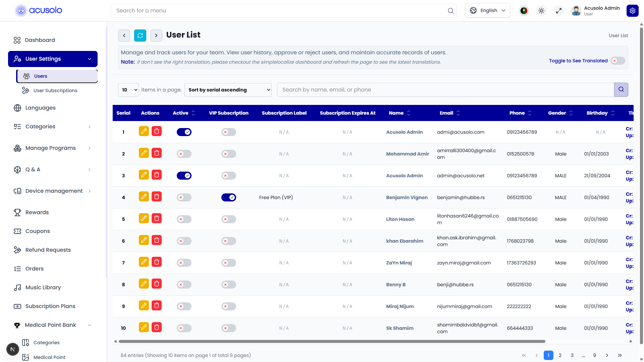Go back with the left arrow button
This screenshot has height=362, width=644.
coord(124,35)
